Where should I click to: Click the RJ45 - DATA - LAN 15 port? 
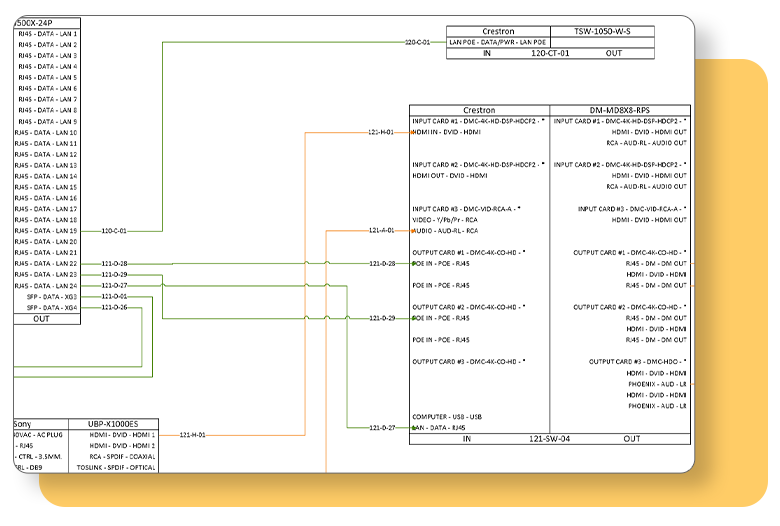tap(46, 188)
